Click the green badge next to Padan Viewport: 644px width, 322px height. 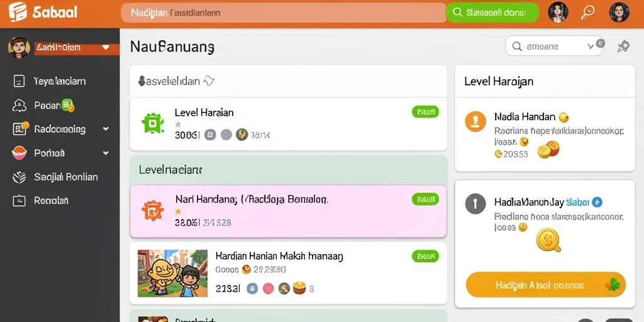(68, 106)
